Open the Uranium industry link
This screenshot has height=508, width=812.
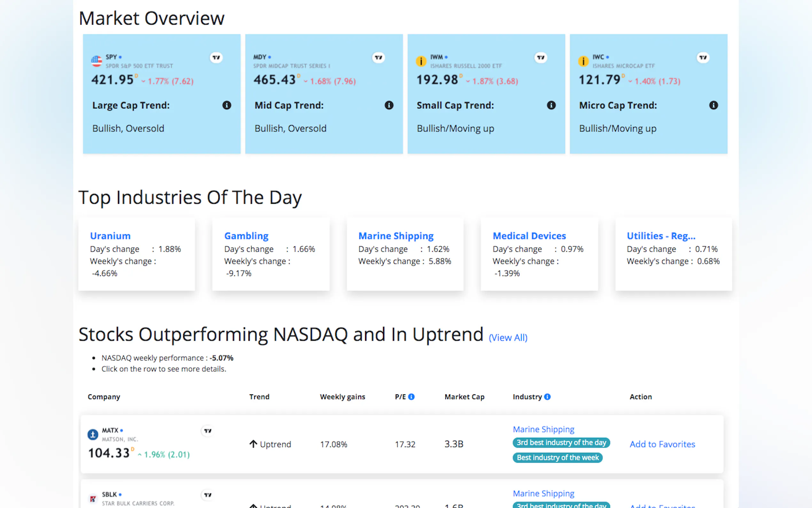tap(110, 236)
